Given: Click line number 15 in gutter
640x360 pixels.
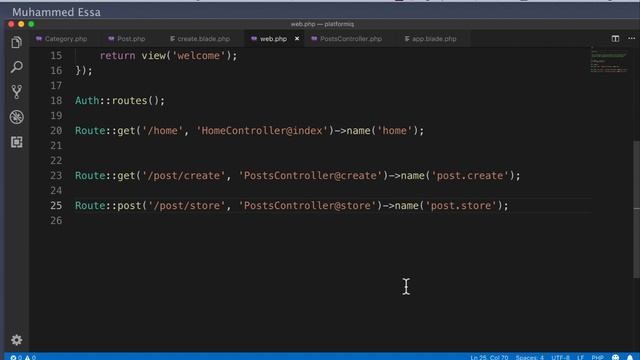Looking at the screenshot, I should point(56,56).
